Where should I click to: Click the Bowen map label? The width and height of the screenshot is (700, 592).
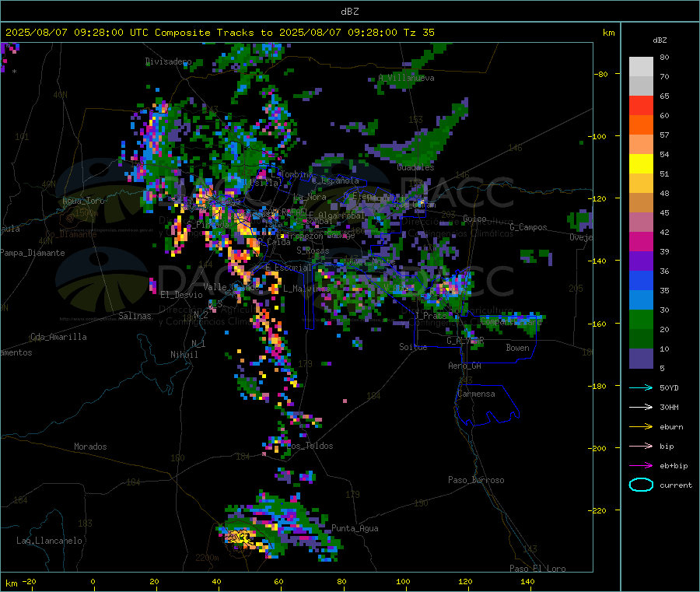pos(517,348)
